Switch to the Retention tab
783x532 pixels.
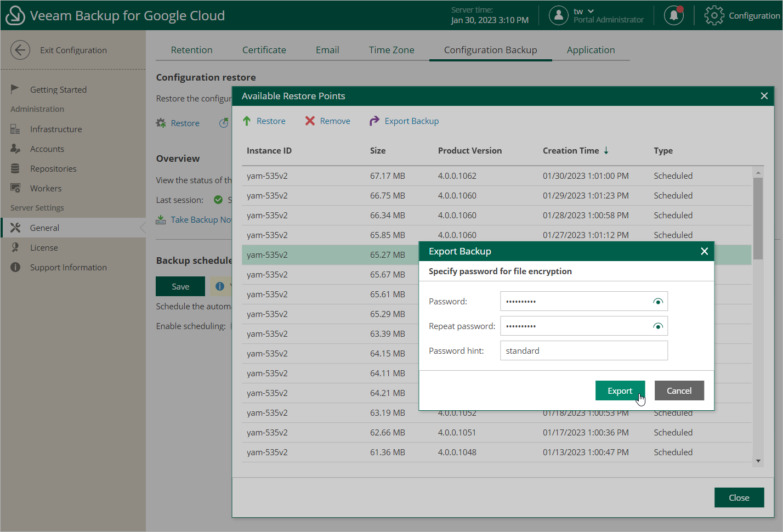(191, 50)
